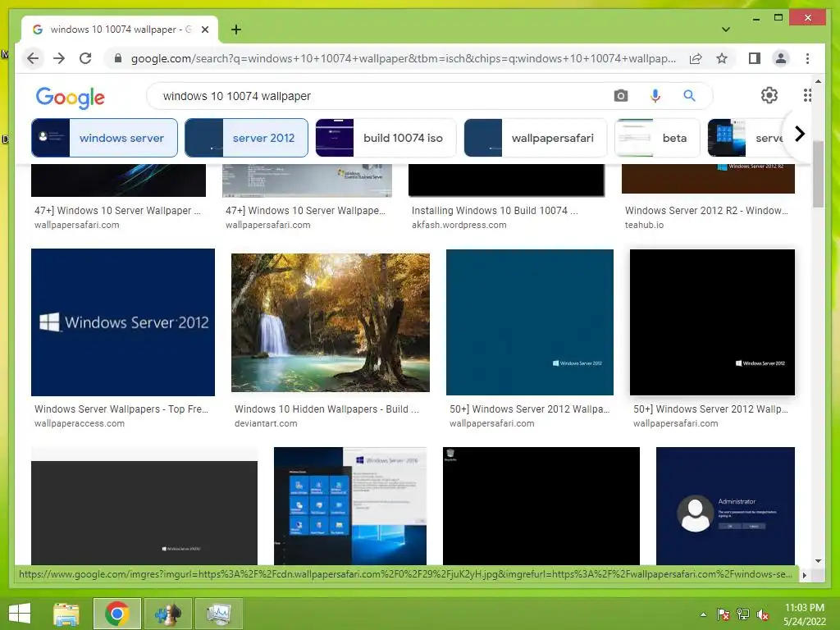Bookmark this page with the star icon
This screenshot has height=630, width=840.
tap(722, 58)
